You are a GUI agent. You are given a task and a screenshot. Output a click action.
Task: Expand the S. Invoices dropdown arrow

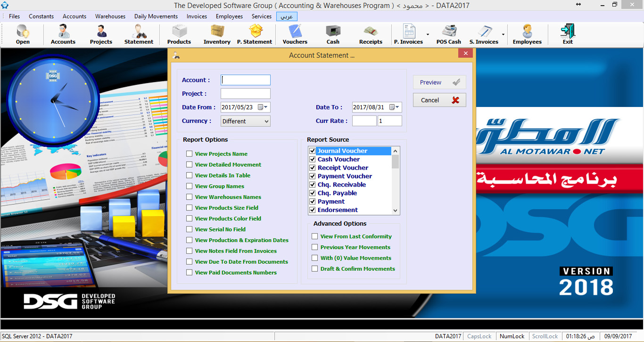point(503,34)
